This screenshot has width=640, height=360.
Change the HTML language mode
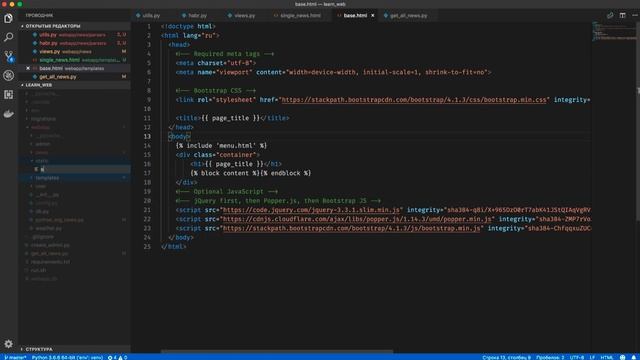coord(607,357)
